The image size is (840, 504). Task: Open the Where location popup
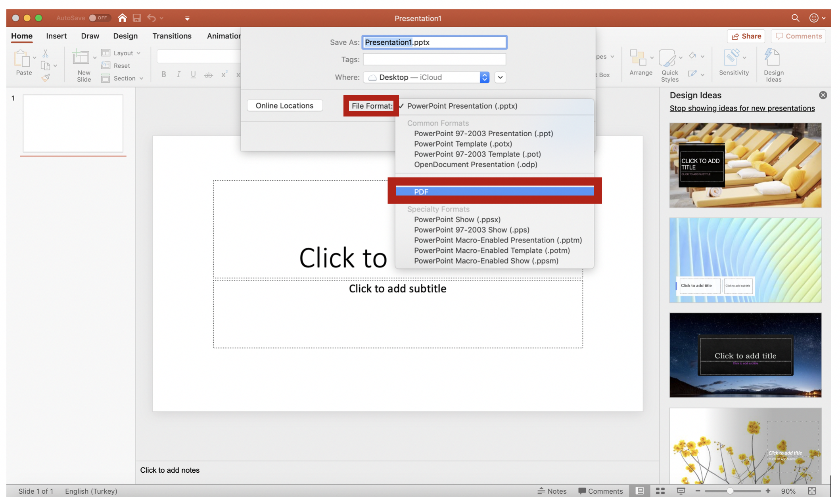tap(426, 77)
